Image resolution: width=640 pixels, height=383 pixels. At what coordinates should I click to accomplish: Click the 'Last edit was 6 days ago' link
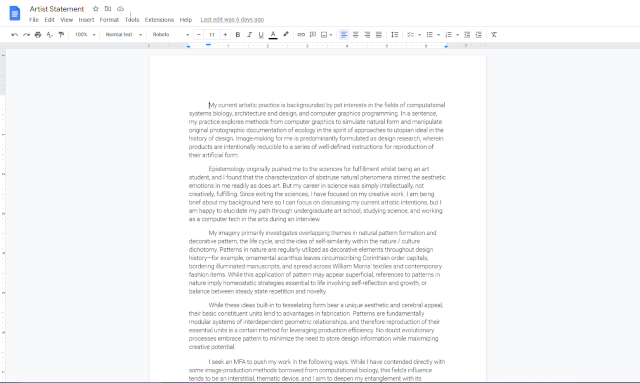pos(232,20)
